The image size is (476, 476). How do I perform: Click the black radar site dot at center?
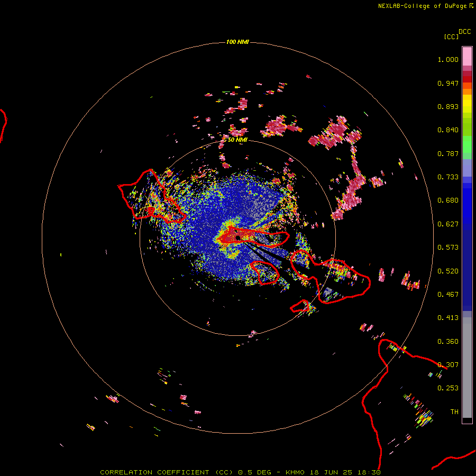pos(238,237)
